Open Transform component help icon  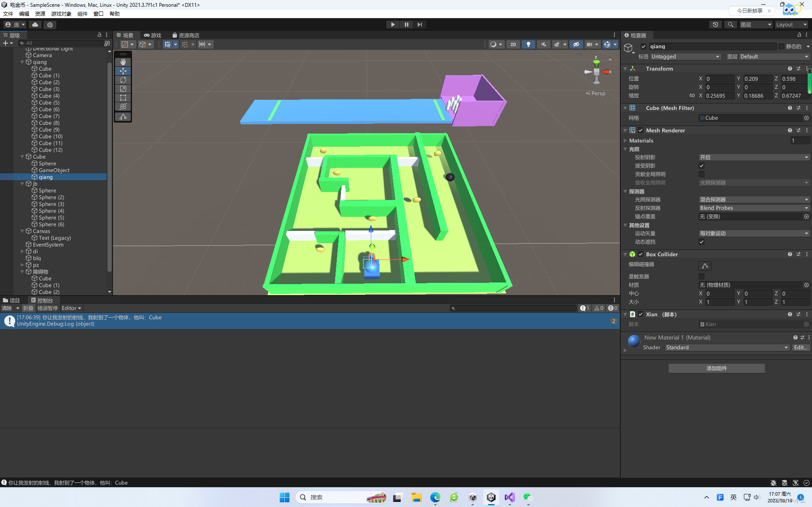(x=790, y=69)
